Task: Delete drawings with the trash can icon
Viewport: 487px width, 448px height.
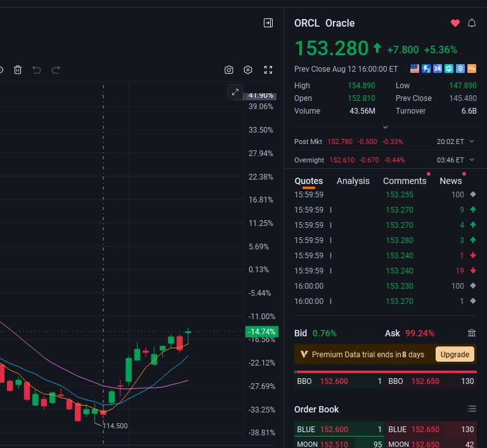Action: tap(18, 70)
